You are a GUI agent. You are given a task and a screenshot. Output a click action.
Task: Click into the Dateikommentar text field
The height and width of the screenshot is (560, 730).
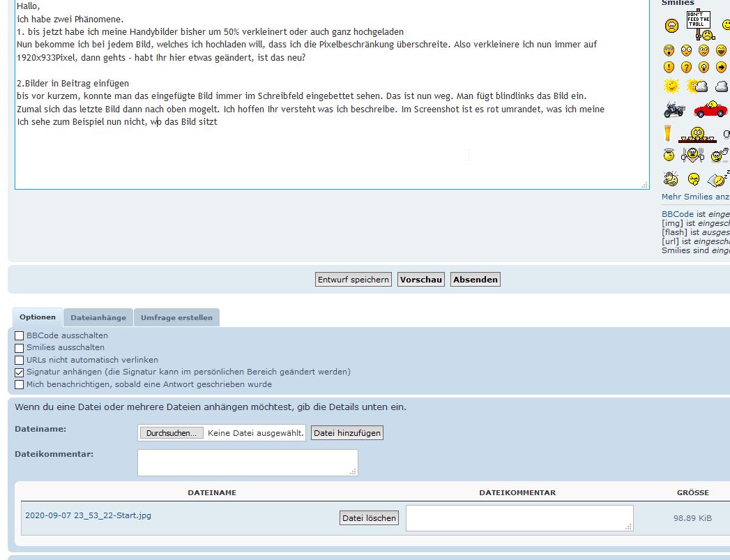248,462
